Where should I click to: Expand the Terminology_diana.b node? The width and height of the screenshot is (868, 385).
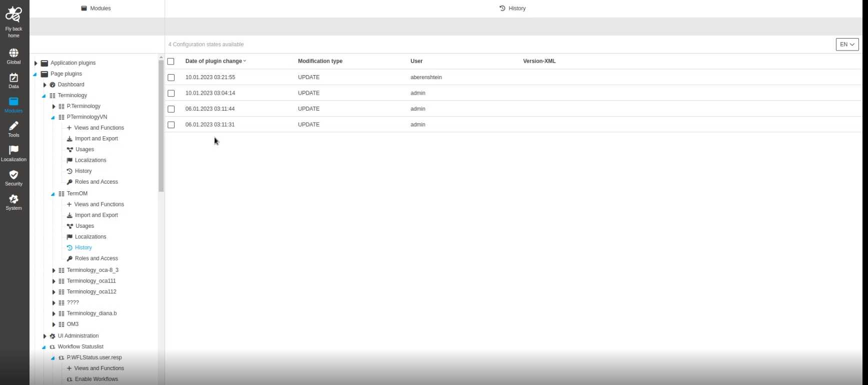[54, 314]
